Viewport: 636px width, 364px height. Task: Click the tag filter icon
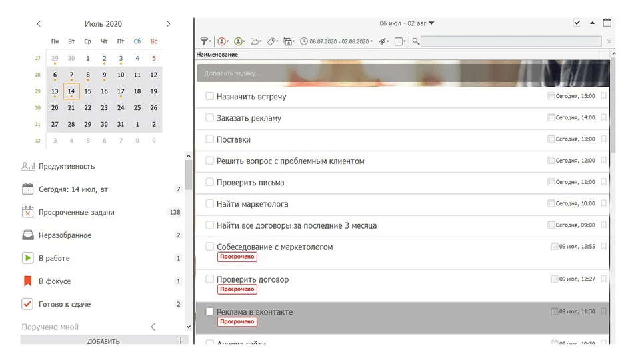point(273,41)
